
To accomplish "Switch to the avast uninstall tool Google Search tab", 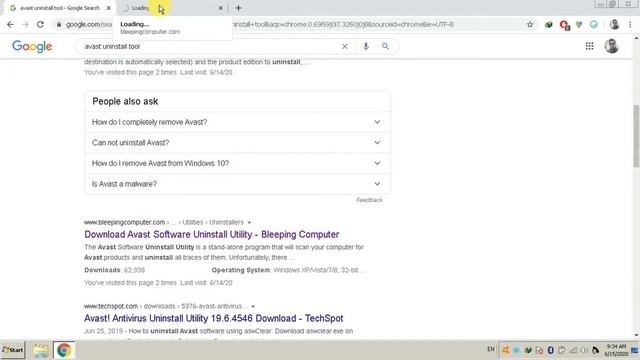I will click(60, 8).
